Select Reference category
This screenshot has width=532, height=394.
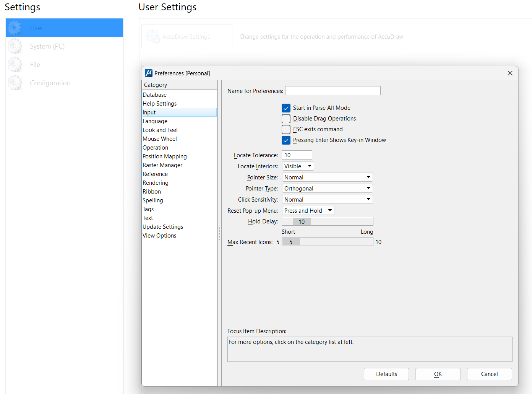[x=179, y=174]
